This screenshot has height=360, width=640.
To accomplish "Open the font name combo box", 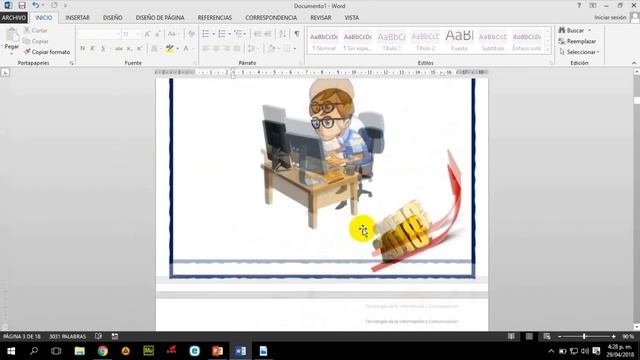I will coord(99,34).
